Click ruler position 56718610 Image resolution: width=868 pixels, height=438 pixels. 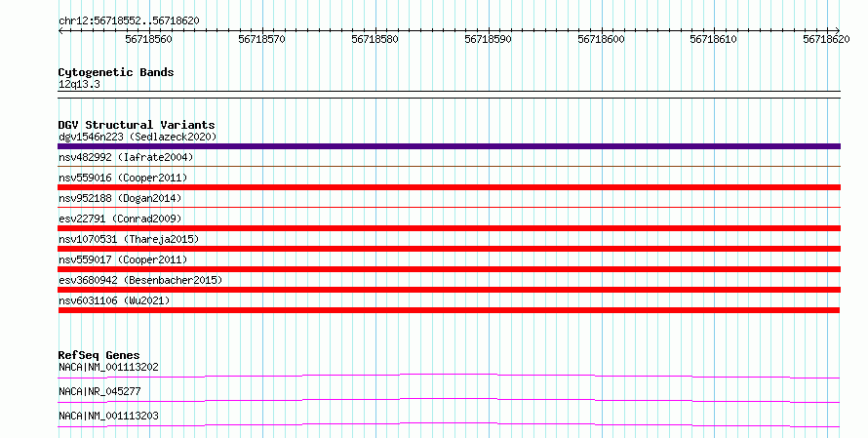pos(713,39)
